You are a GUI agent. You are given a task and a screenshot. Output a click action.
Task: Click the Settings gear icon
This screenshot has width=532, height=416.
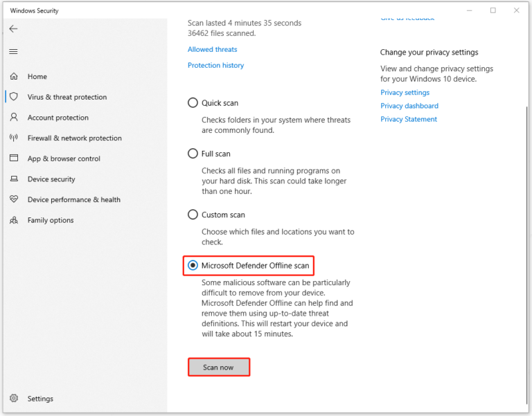pos(14,398)
